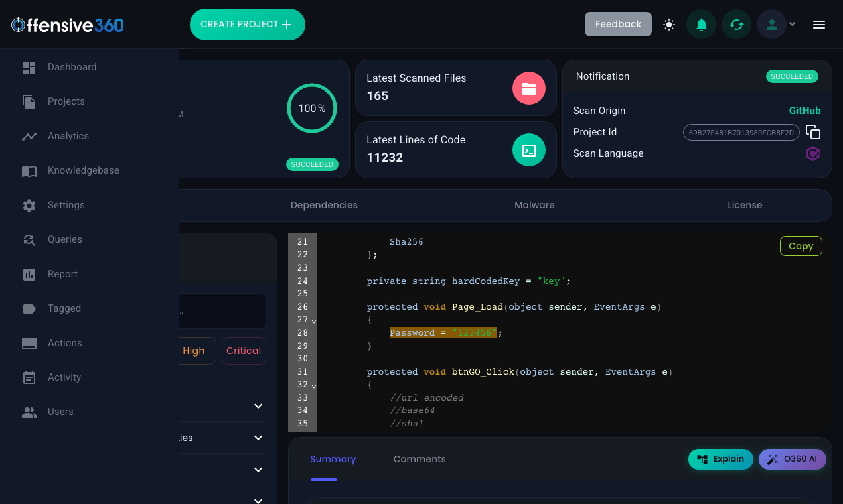Click the refresh sync icon
Image resolution: width=843 pixels, height=504 pixels.
point(736,25)
